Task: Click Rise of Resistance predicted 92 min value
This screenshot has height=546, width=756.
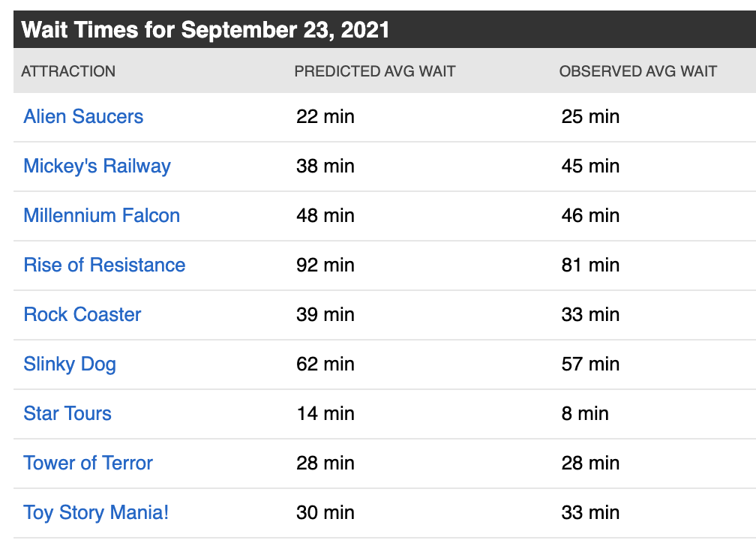Action: pyautogui.click(x=325, y=265)
